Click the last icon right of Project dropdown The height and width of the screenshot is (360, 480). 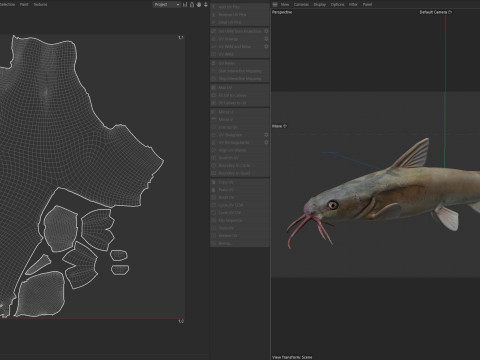pyautogui.click(x=206, y=4)
